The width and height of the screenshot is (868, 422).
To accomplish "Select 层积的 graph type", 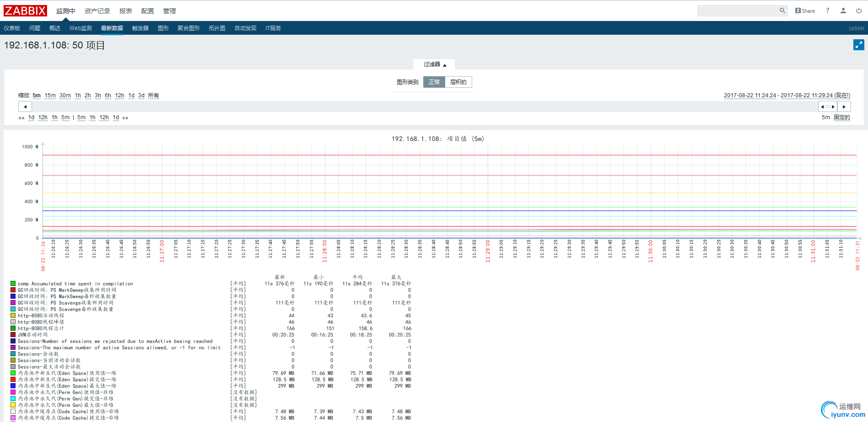I will (x=458, y=82).
